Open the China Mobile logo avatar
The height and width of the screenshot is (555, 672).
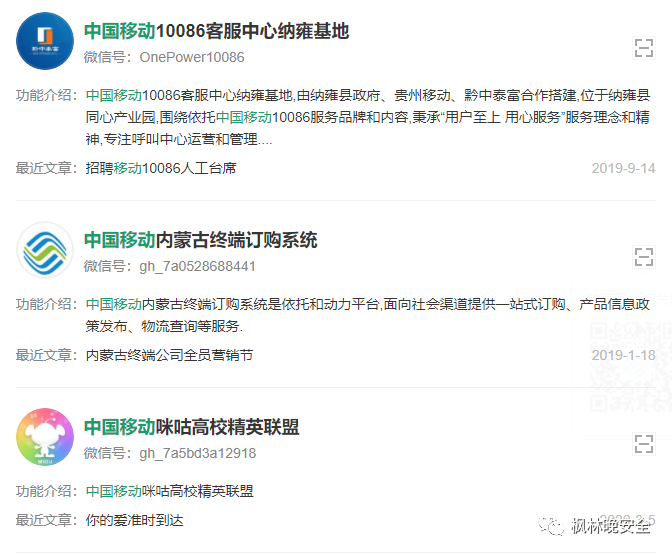[x=45, y=250]
